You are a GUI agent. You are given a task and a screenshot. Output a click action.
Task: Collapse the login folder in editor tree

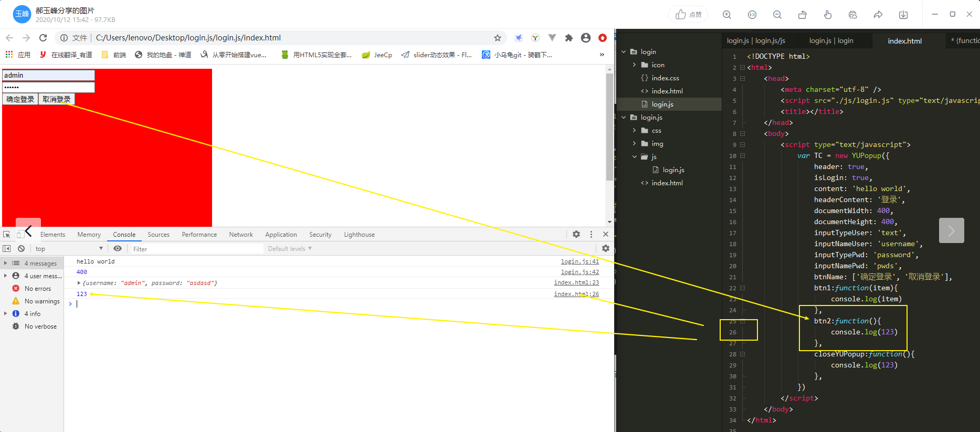click(x=624, y=52)
